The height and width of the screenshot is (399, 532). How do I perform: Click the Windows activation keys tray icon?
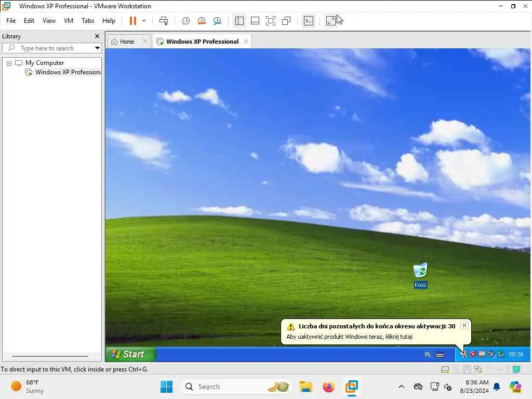[x=463, y=354]
